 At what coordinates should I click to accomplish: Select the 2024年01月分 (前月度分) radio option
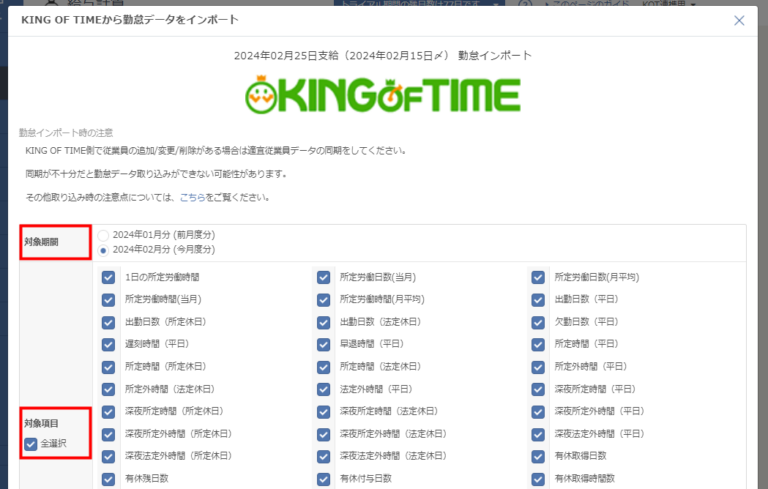tap(104, 235)
